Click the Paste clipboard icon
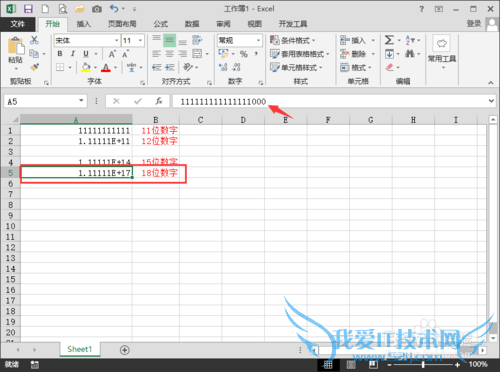The image size is (500, 372). [x=16, y=46]
